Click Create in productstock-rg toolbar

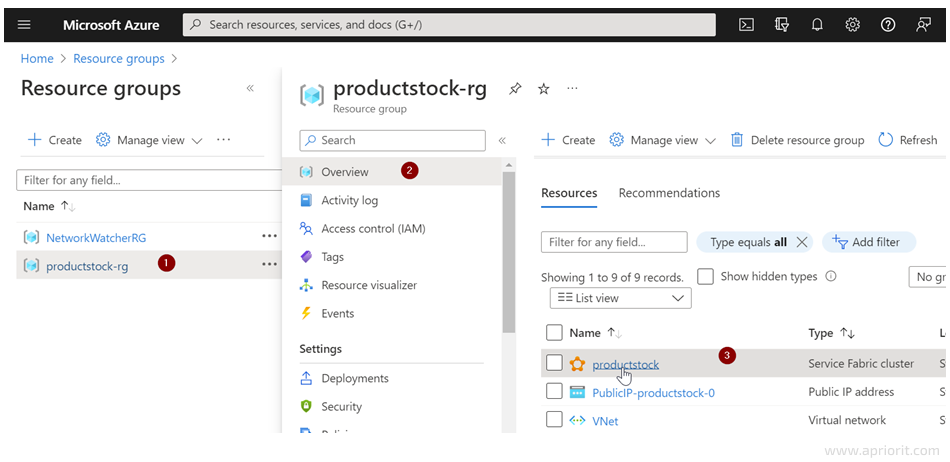point(568,140)
